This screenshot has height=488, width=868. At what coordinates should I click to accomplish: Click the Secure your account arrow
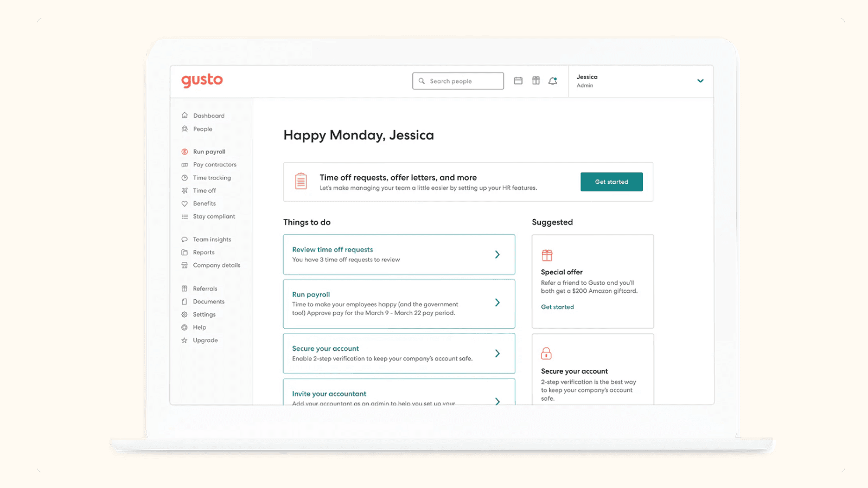497,353
